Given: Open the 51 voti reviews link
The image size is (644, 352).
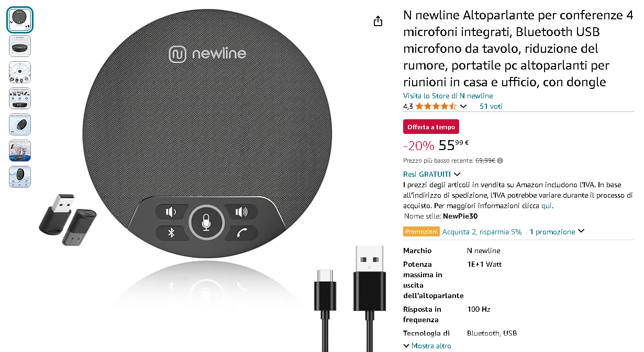Looking at the screenshot, I should 491,106.
